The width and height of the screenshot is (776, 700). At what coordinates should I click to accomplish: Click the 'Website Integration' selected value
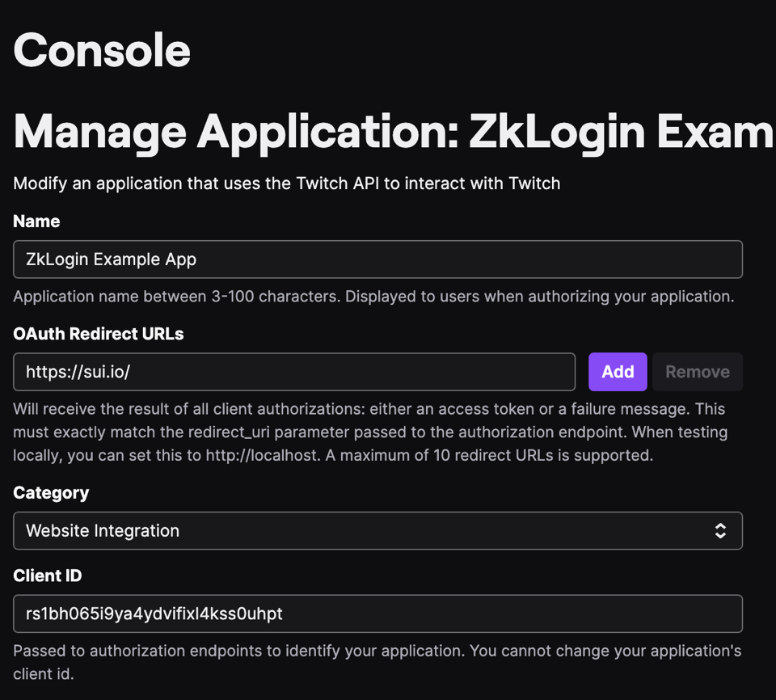tap(103, 531)
